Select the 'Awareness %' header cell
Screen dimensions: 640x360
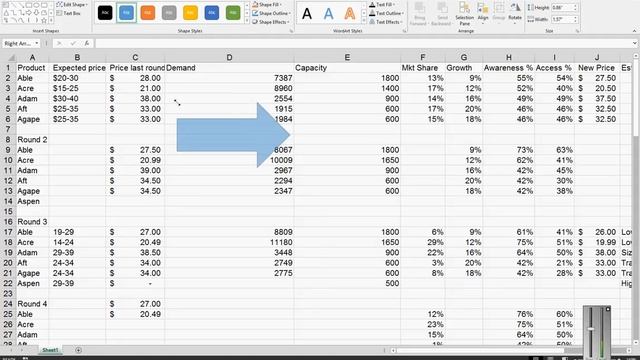pos(508,68)
